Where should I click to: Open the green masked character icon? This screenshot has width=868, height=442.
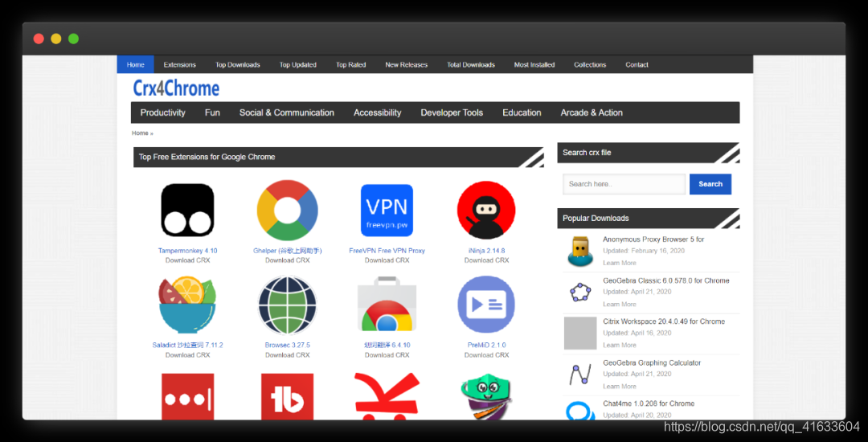click(x=486, y=396)
